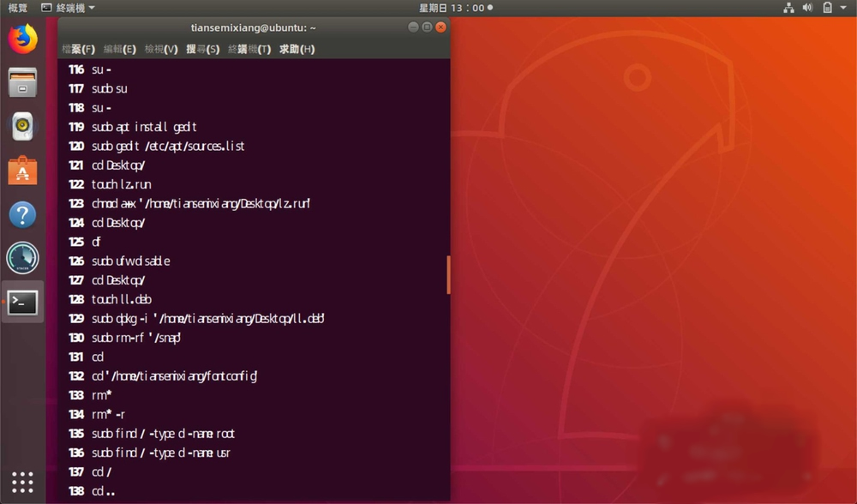Screen dimensions: 857x504
Task: Click the terminal's orange vertical scrollbar handle
Action: tap(447, 274)
